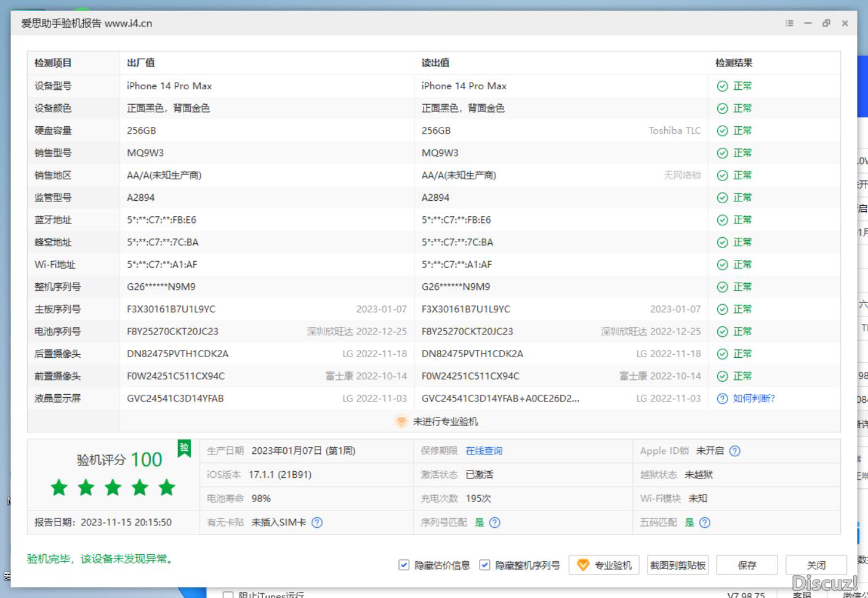Viewport: 868px width, 598px height.
Task: Click the 验机评分 100 score
Action: tap(119, 459)
